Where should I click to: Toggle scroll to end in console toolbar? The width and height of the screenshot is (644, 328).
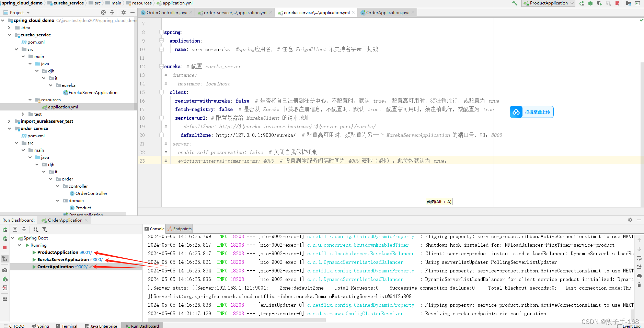click(639, 267)
